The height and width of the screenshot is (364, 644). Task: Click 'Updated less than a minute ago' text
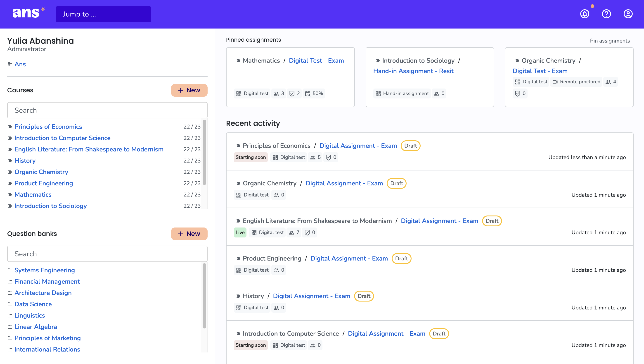pos(587,157)
